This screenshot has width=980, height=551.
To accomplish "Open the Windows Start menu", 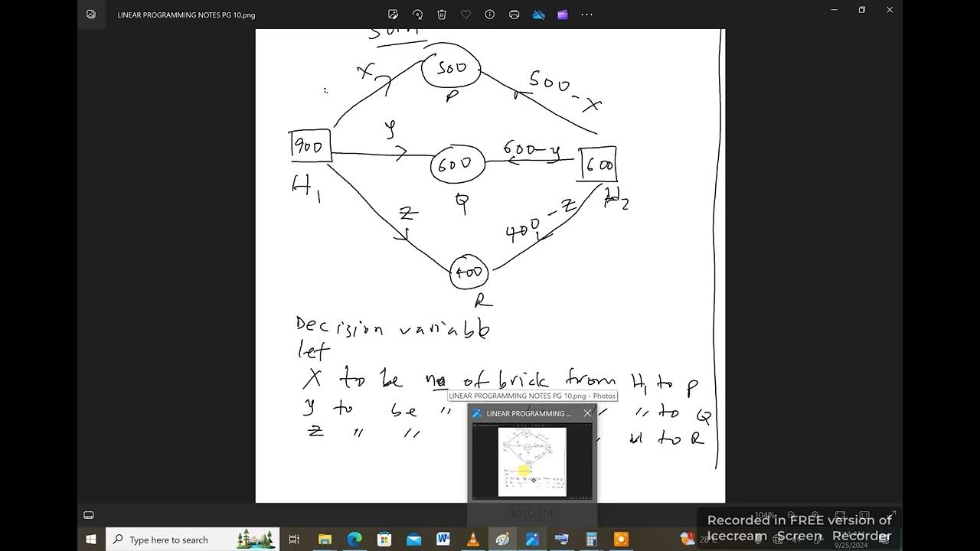I will coord(91,540).
